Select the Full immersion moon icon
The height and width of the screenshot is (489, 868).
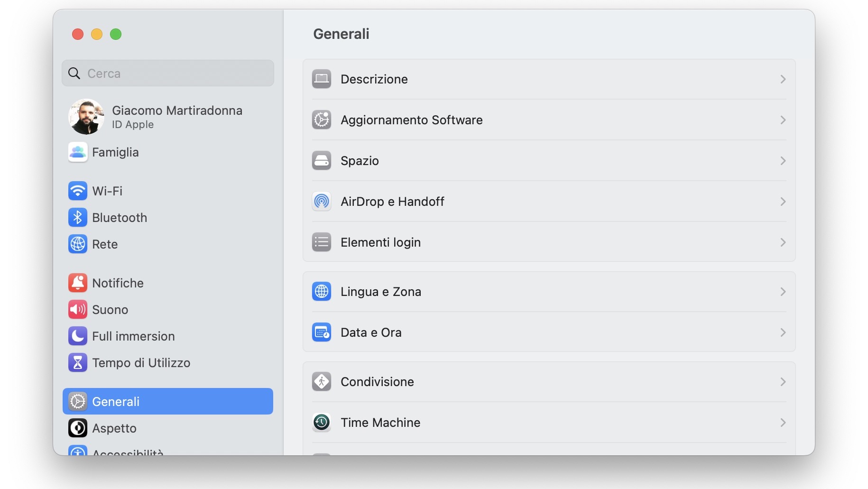78,336
